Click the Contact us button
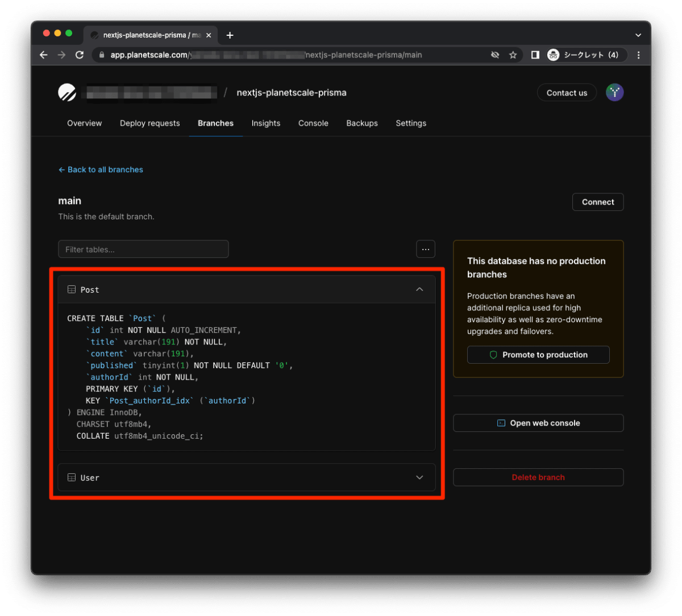682x616 pixels. [567, 93]
